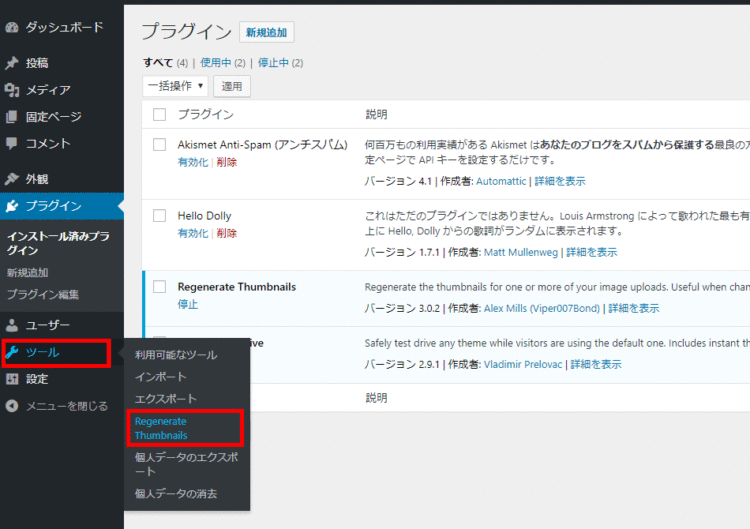Click the wrench icon beside ツール
Viewport: 750px width, 529px height.
(x=12, y=352)
